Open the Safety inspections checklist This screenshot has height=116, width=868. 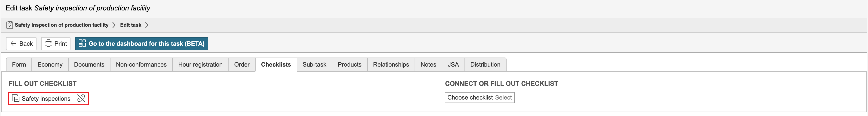41,98
